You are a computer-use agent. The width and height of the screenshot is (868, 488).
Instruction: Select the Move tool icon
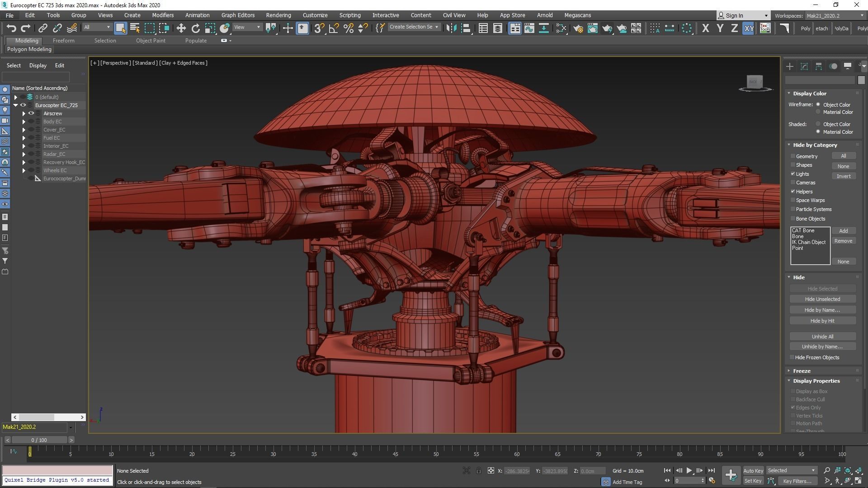coord(181,28)
